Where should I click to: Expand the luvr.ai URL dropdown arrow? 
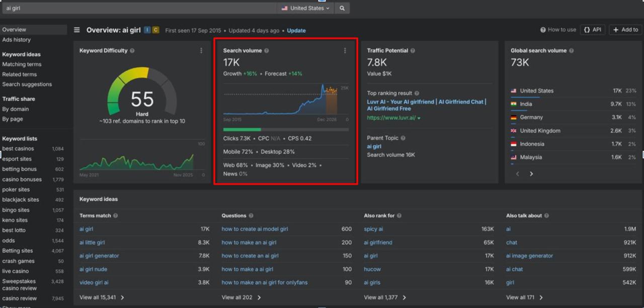point(419,118)
